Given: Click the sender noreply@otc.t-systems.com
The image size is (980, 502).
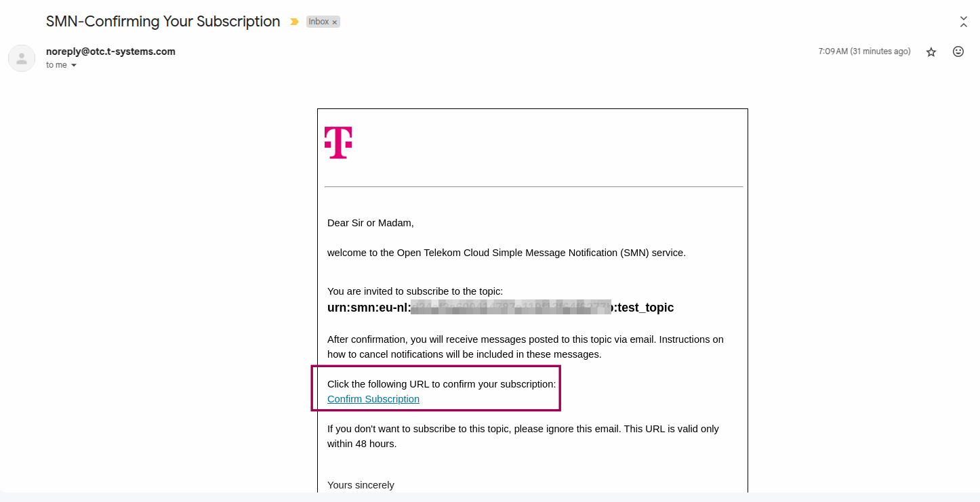Looking at the screenshot, I should pyautogui.click(x=110, y=51).
